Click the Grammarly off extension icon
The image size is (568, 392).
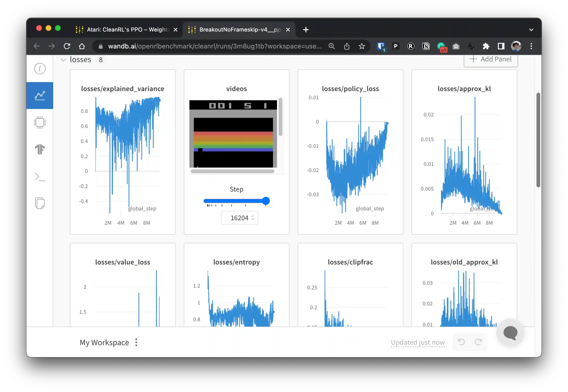pyautogui.click(x=442, y=46)
